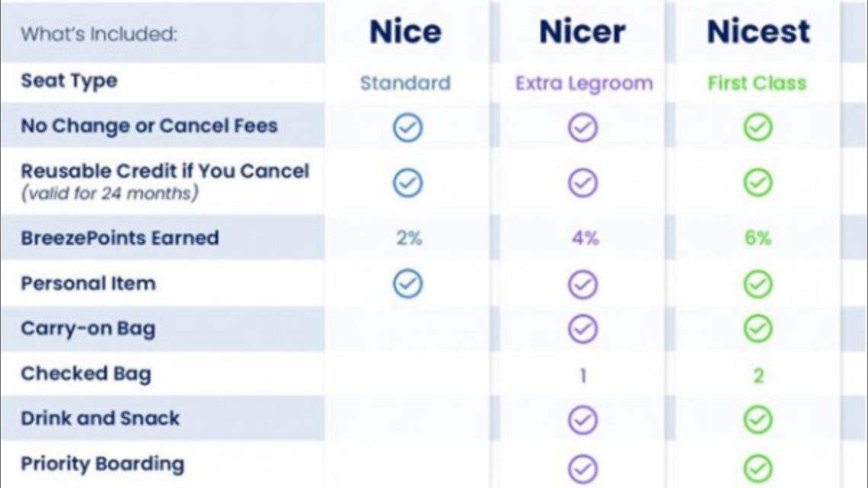Select the Nicest fare column header

pos(758,31)
